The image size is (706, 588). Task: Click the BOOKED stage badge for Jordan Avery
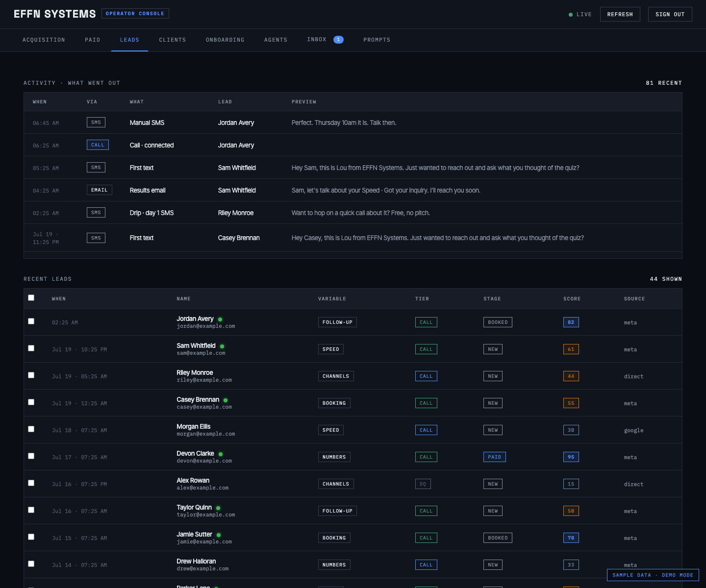[498, 322]
